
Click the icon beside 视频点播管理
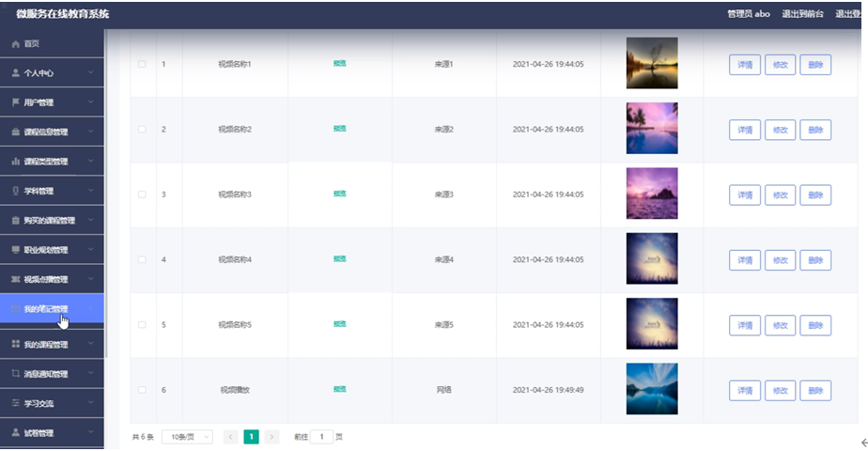(15, 279)
